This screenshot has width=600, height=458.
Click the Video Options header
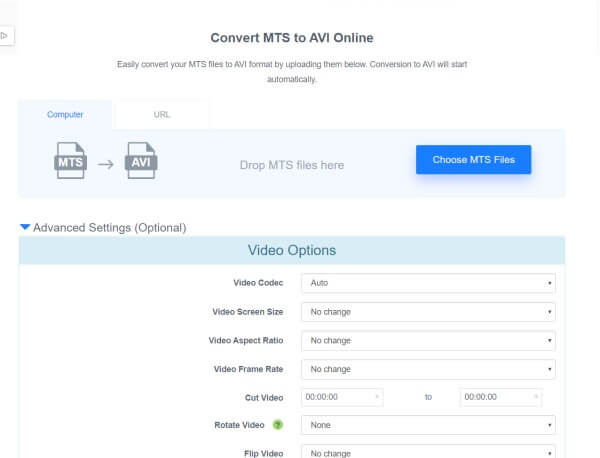point(292,250)
